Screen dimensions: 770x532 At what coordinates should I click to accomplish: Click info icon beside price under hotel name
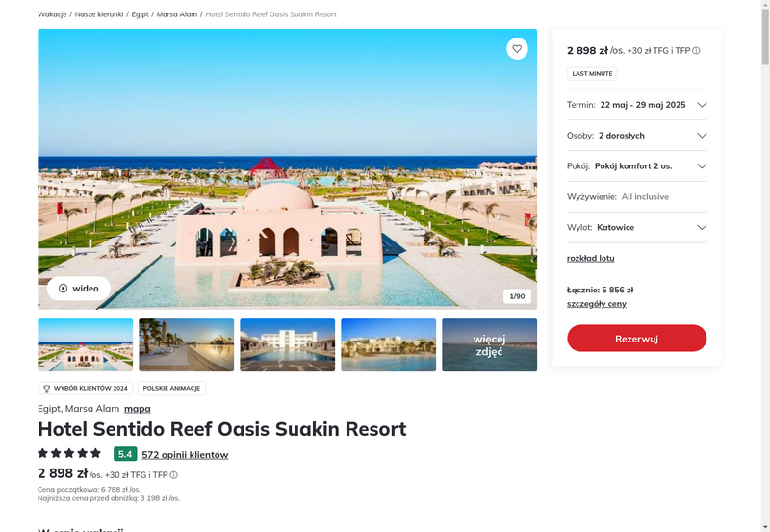(x=174, y=475)
